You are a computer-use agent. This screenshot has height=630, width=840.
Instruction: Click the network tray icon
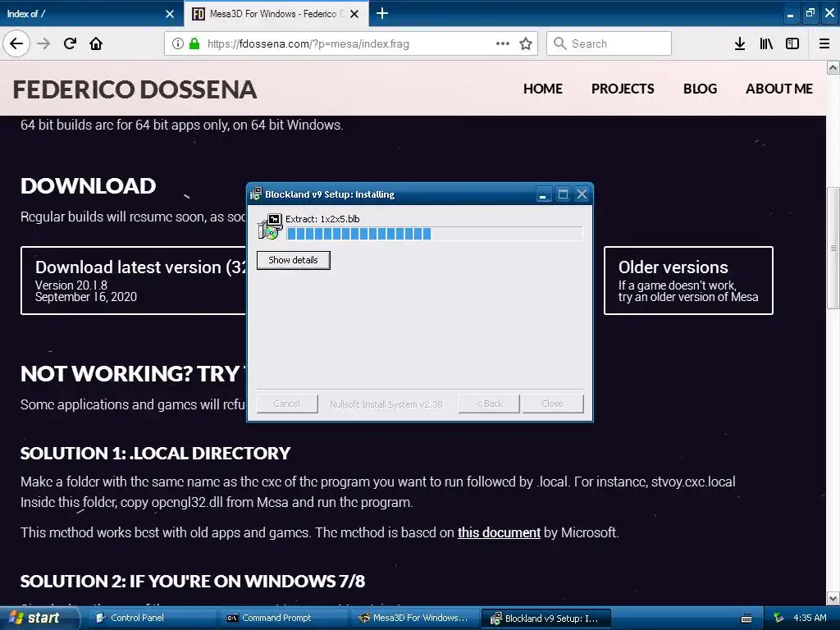[x=779, y=618]
